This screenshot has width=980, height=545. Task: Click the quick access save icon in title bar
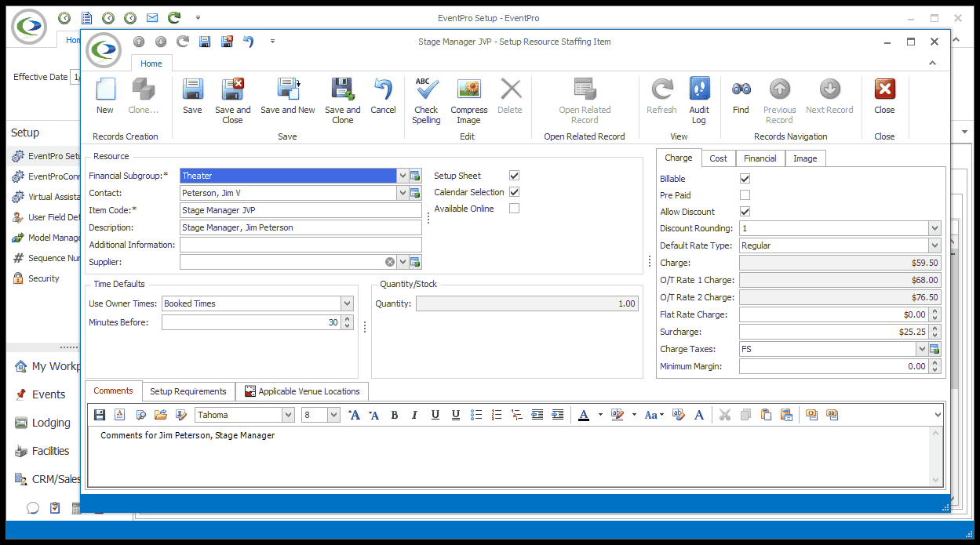click(205, 42)
